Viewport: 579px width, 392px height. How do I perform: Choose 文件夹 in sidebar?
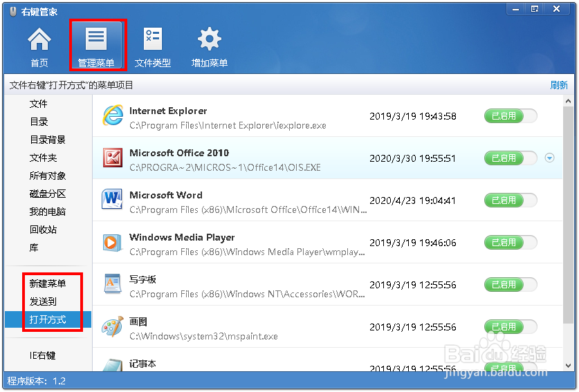[43, 158]
